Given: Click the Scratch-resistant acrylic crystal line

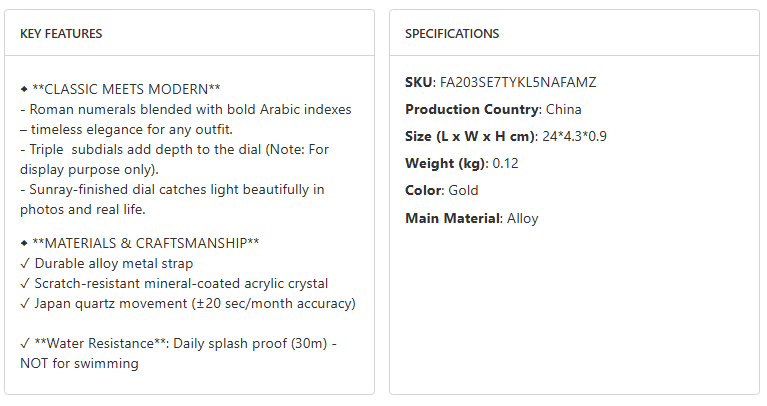Looking at the screenshot, I should [174, 283].
